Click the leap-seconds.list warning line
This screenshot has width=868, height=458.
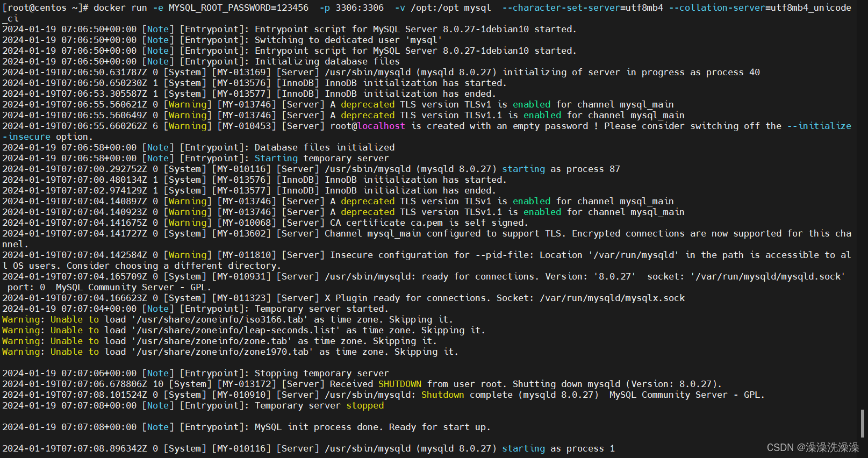(x=244, y=330)
